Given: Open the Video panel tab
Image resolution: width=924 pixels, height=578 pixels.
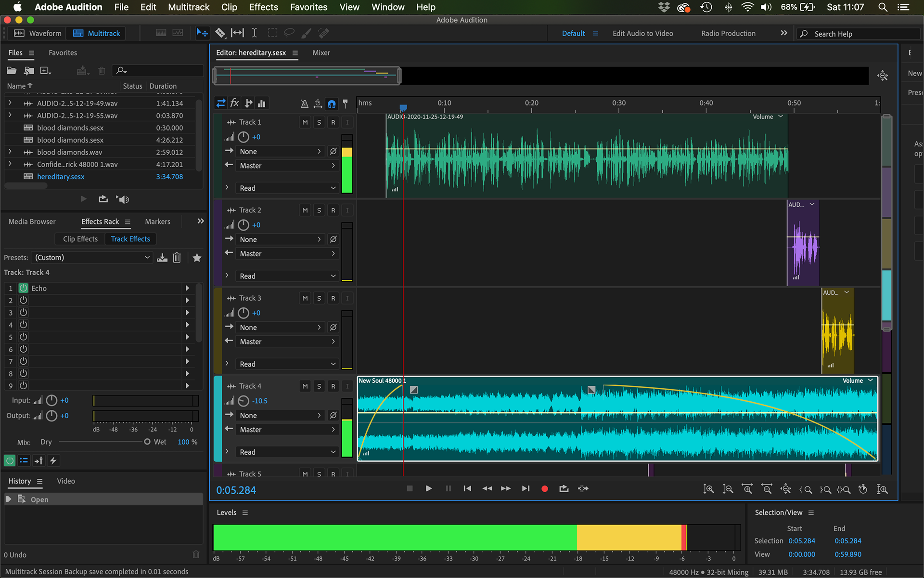Looking at the screenshot, I should tap(66, 481).
